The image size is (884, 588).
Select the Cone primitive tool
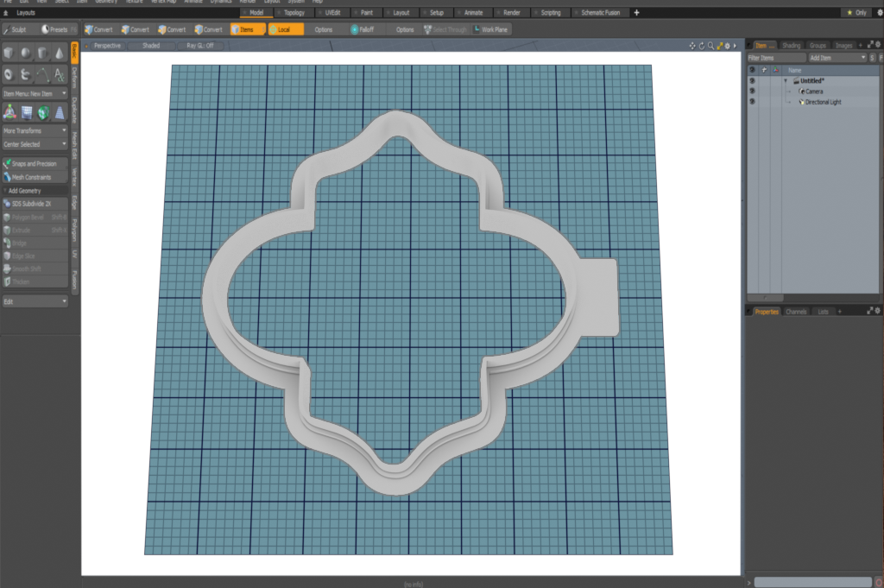click(59, 53)
